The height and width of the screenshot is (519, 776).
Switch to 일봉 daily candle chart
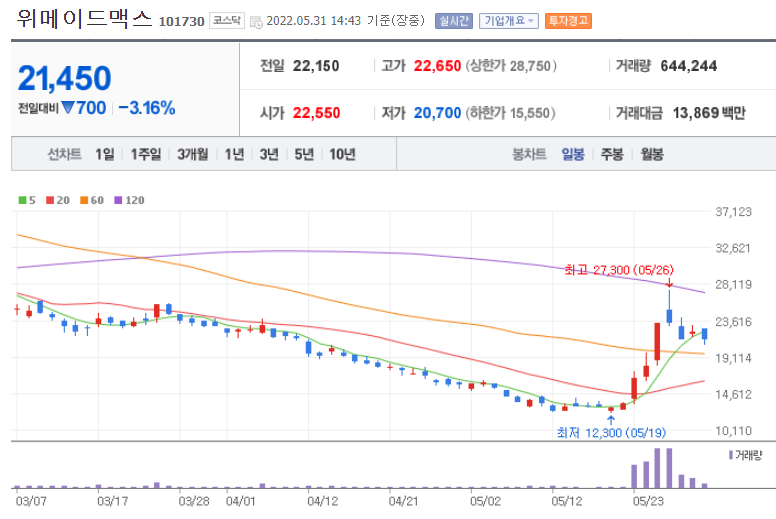point(573,154)
